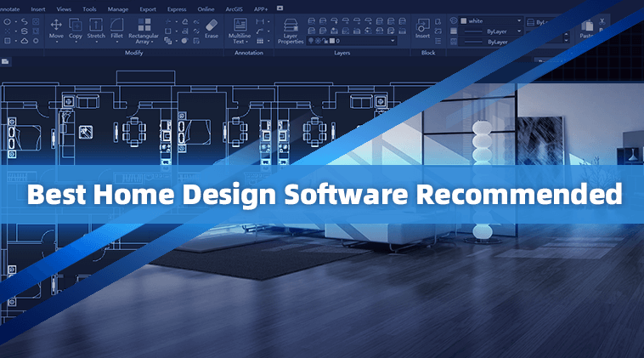
Task: Click the linetype properties icon
Action: point(454,42)
